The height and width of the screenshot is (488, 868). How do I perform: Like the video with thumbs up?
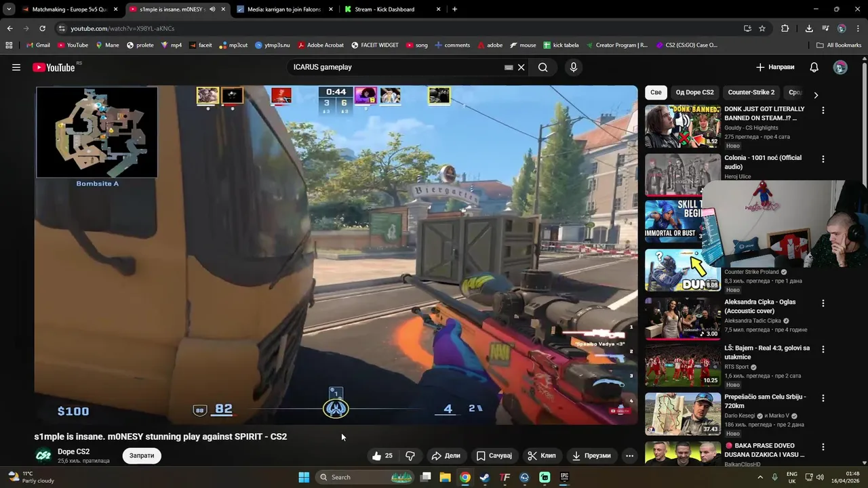382,455
